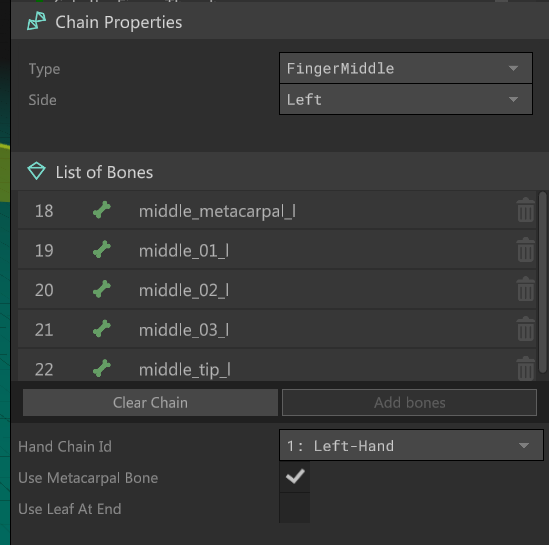The height and width of the screenshot is (545, 549).
Task: Select bone entry 21 middle_03_l
Action: point(277,329)
